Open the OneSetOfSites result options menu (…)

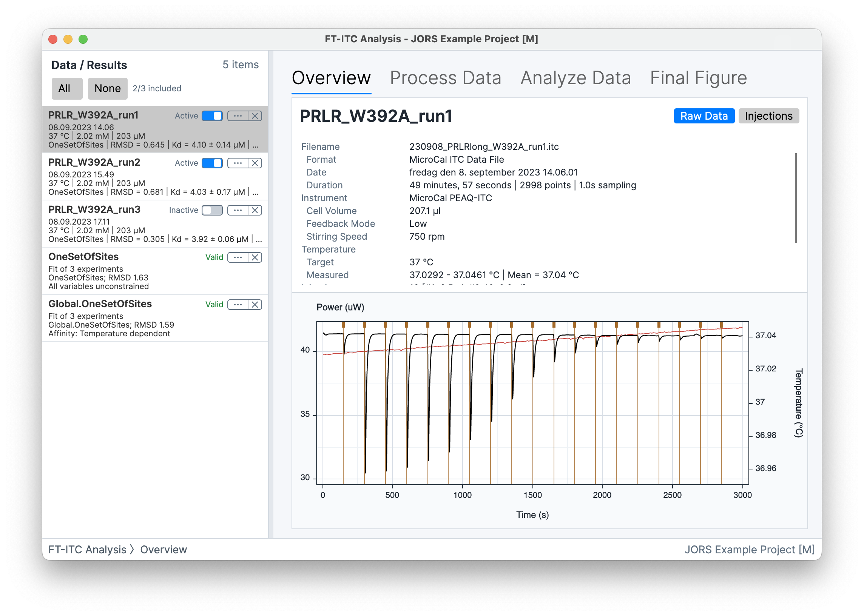click(238, 257)
